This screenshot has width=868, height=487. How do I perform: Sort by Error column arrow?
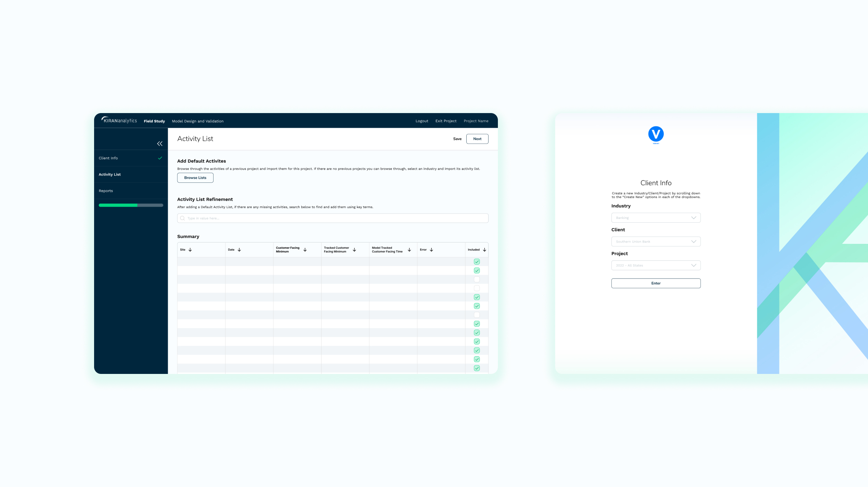point(431,250)
